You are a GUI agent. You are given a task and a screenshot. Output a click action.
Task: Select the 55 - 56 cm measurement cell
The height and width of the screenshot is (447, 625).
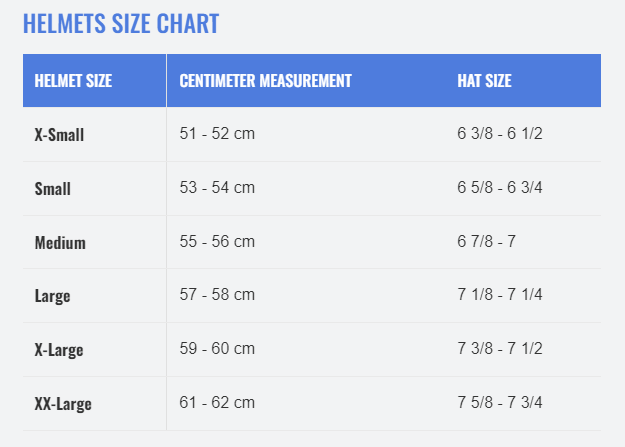217,241
